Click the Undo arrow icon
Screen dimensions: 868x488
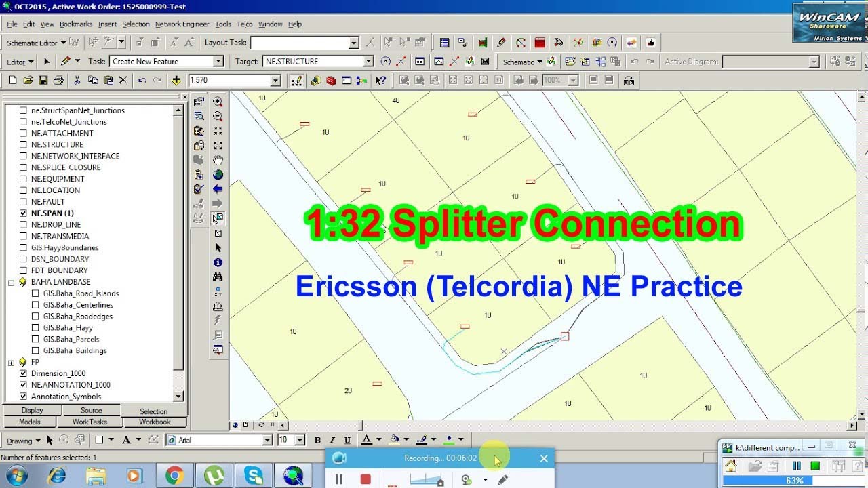[142, 80]
